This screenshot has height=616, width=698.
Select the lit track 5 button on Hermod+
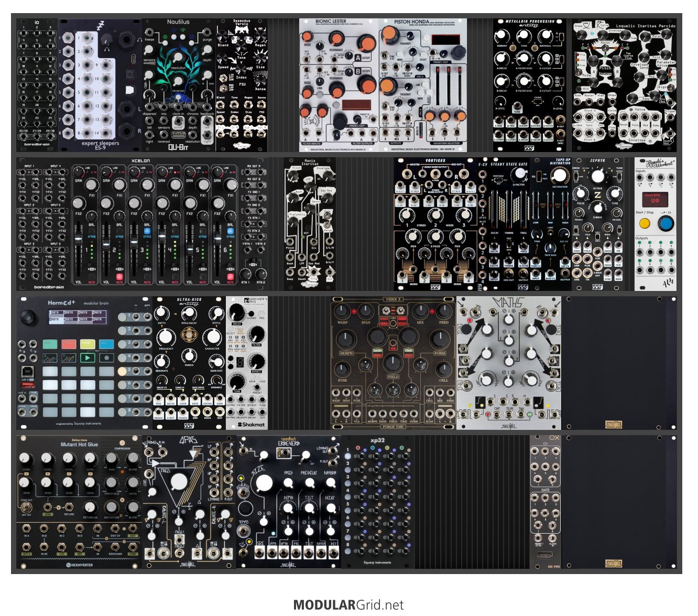click(x=122, y=371)
